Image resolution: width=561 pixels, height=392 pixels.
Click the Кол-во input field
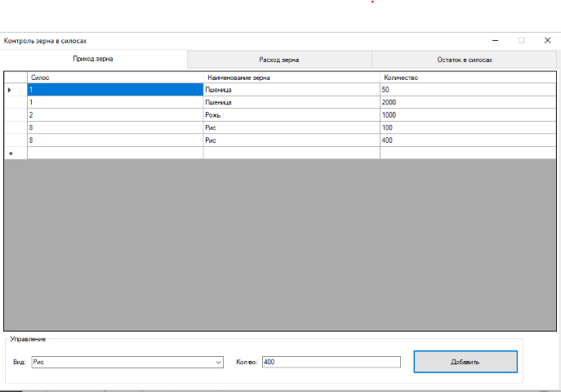click(x=331, y=363)
